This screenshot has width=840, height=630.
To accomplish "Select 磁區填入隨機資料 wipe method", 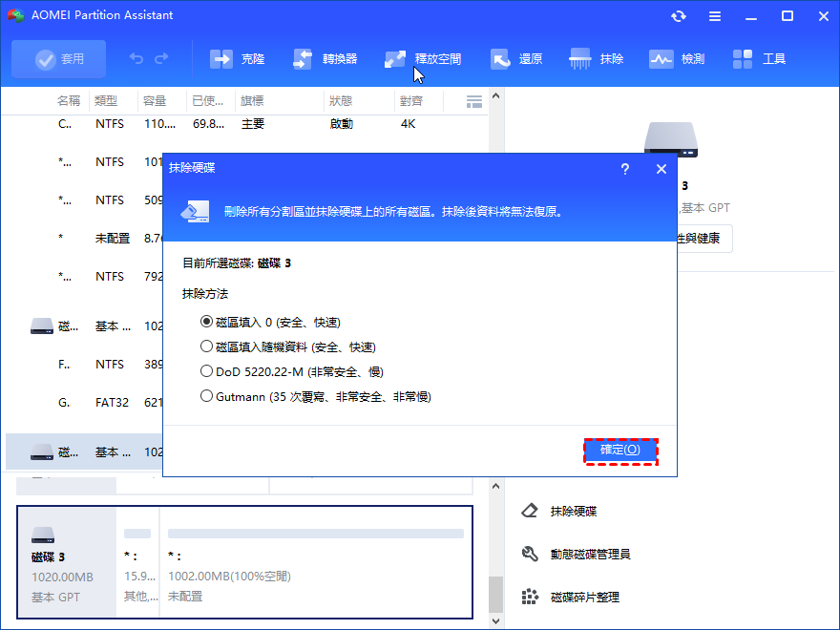I will [x=288, y=346].
